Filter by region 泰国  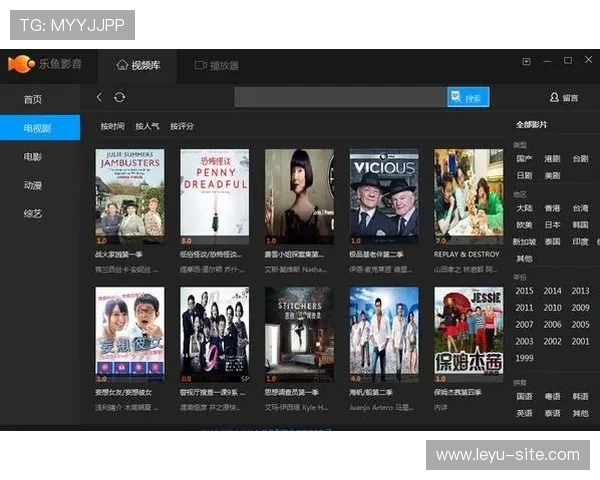pyautogui.click(x=552, y=242)
